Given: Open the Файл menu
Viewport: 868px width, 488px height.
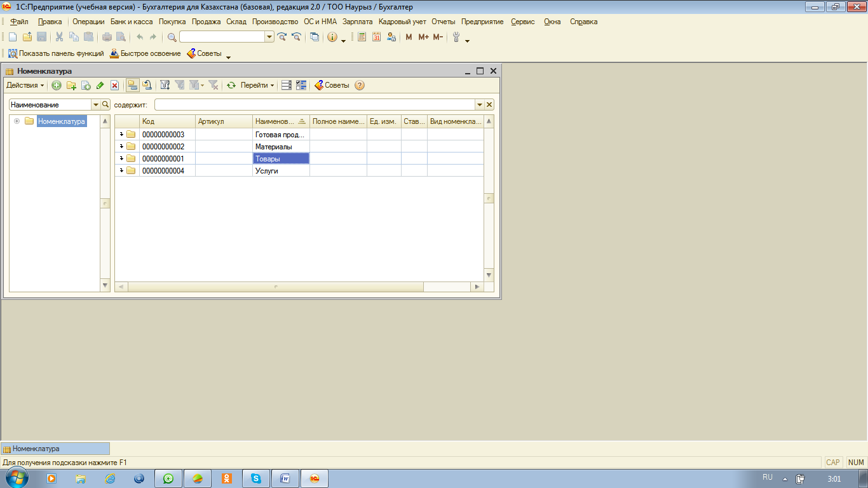Looking at the screenshot, I should click(x=19, y=22).
